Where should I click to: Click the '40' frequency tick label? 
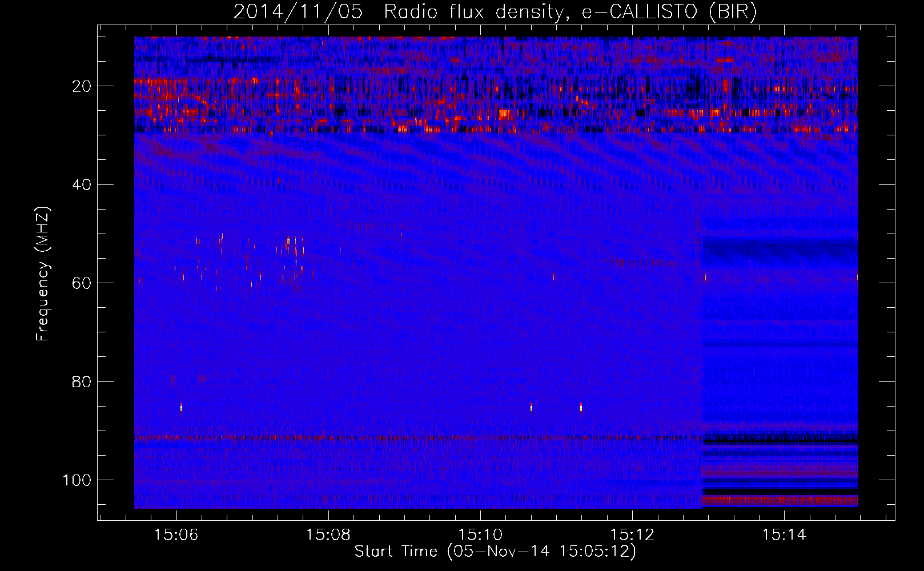(82, 185)
